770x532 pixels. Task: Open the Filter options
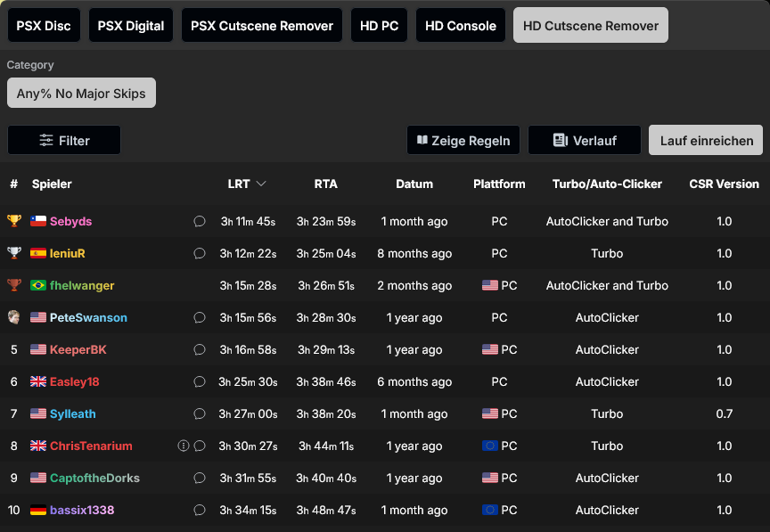pos(64,141)
